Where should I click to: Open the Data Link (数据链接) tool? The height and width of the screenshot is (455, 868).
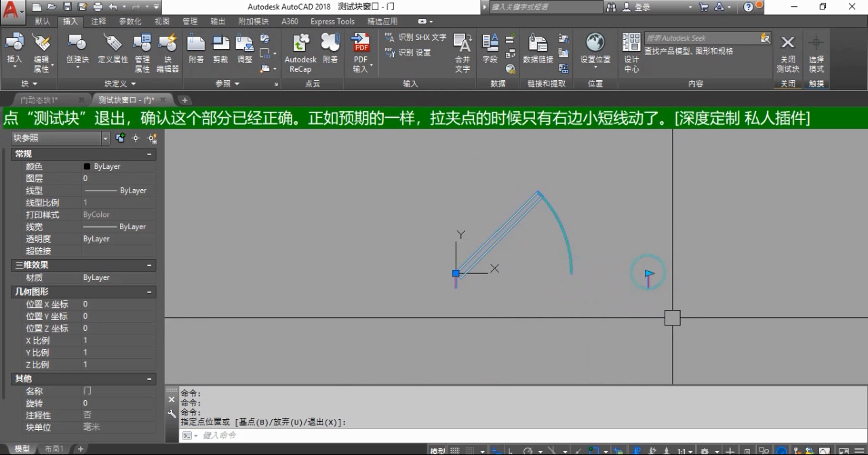pyautogui.click(x=538, y=49)
